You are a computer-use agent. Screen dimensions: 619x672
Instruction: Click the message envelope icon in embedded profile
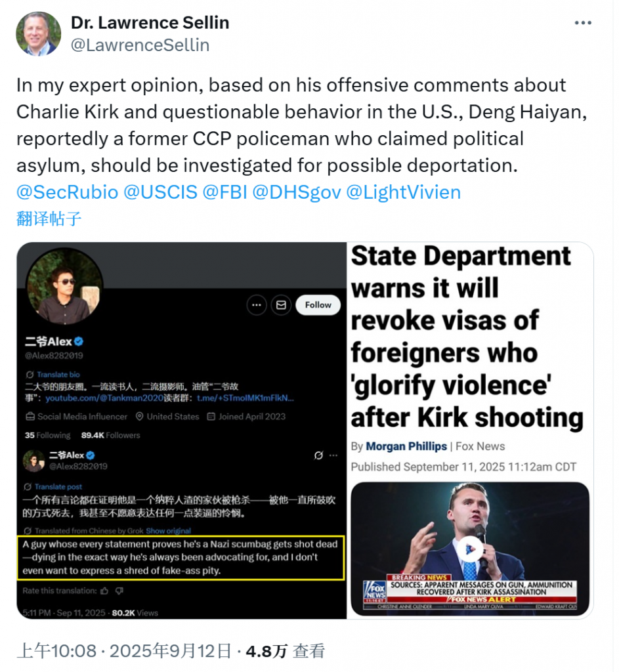[x=281, y=305]
